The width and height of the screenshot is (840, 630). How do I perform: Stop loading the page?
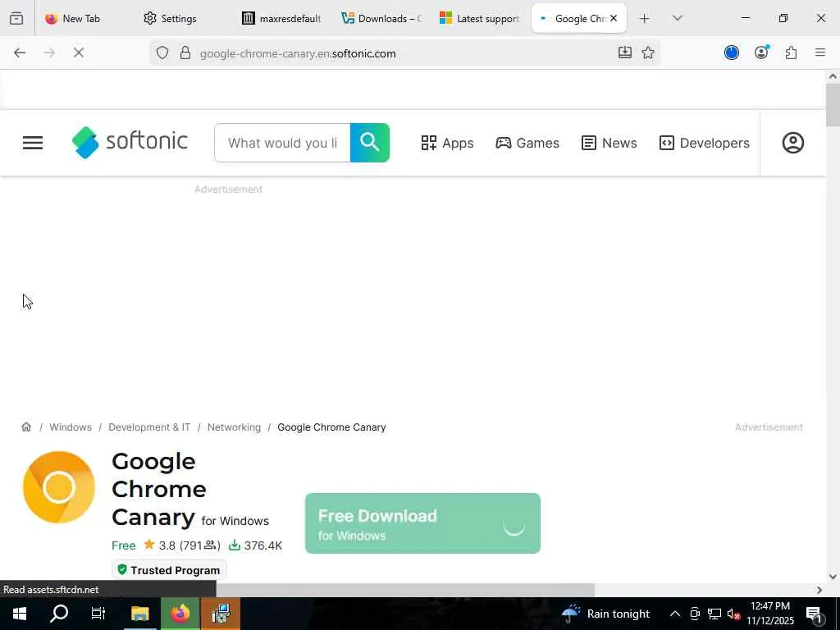tap(79, 52)
